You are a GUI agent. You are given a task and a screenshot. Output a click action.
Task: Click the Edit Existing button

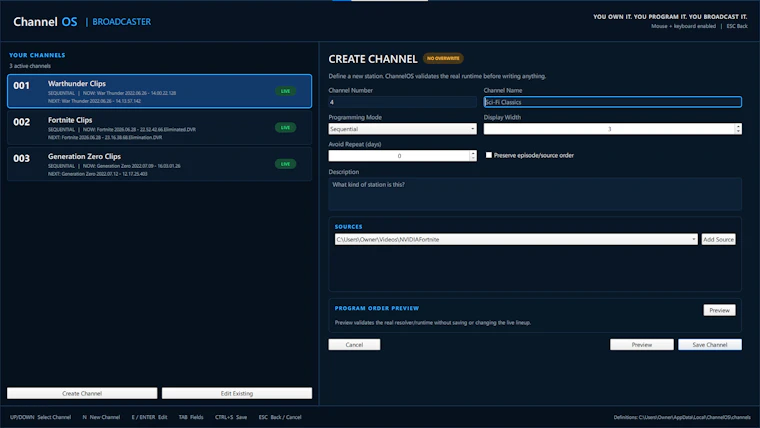(237, 393)
